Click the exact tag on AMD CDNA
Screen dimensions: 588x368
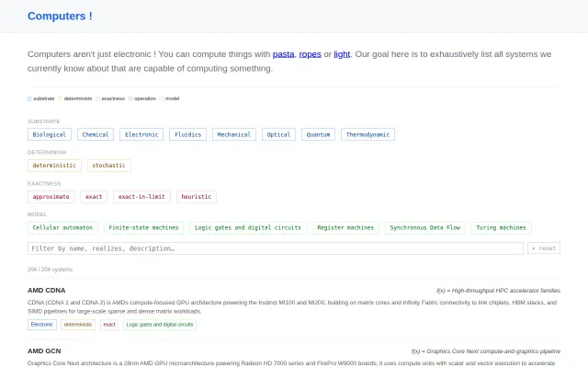109,325
